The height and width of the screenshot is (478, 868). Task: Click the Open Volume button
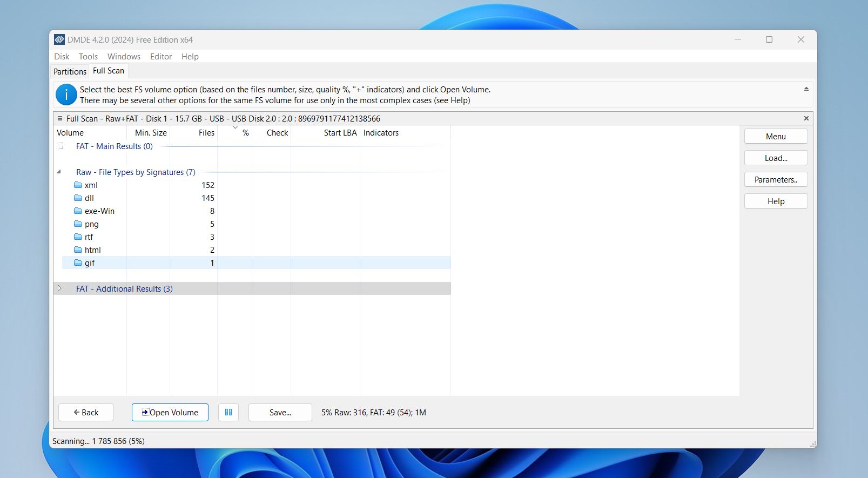click(x=170, y=413)
